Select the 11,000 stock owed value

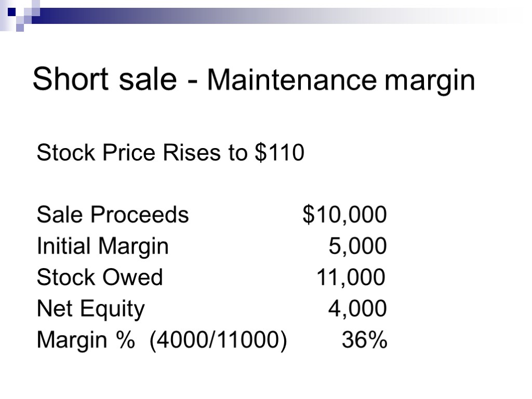coord(351,277)
